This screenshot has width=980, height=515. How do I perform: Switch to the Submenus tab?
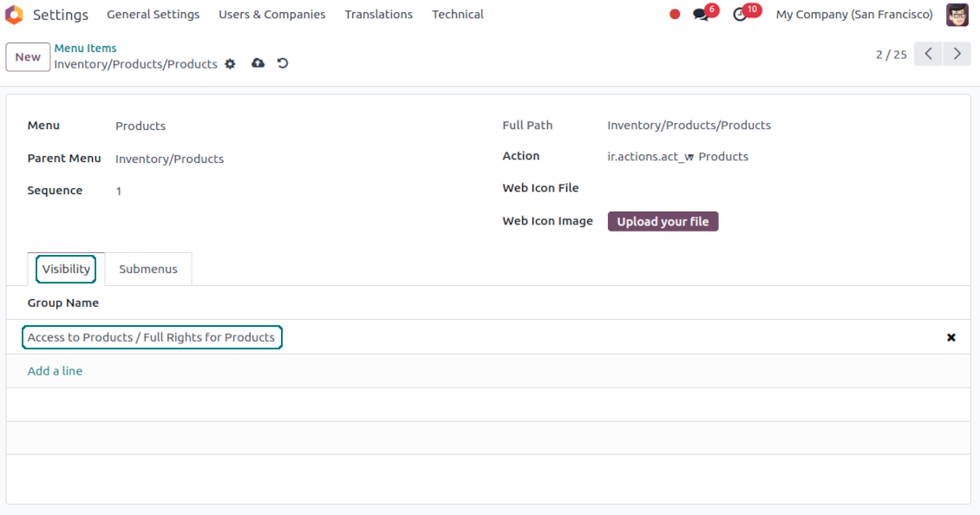148,269
